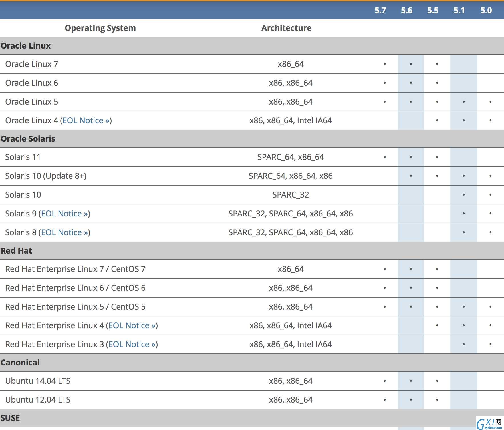Viewport: 504px width, 430px height.
Task: Select the Oracle Linux 5 row label
Action: 32,102
